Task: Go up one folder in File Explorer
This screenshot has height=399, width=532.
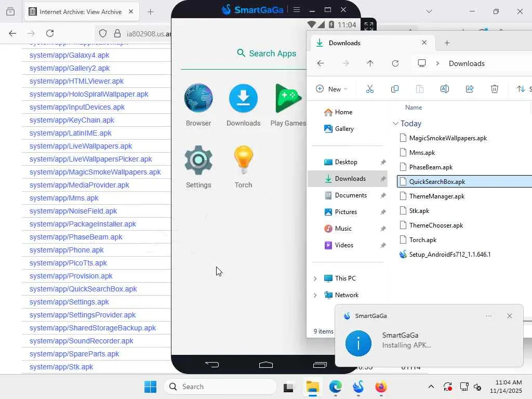Action: pyautogui.click(x=370, y=63)
